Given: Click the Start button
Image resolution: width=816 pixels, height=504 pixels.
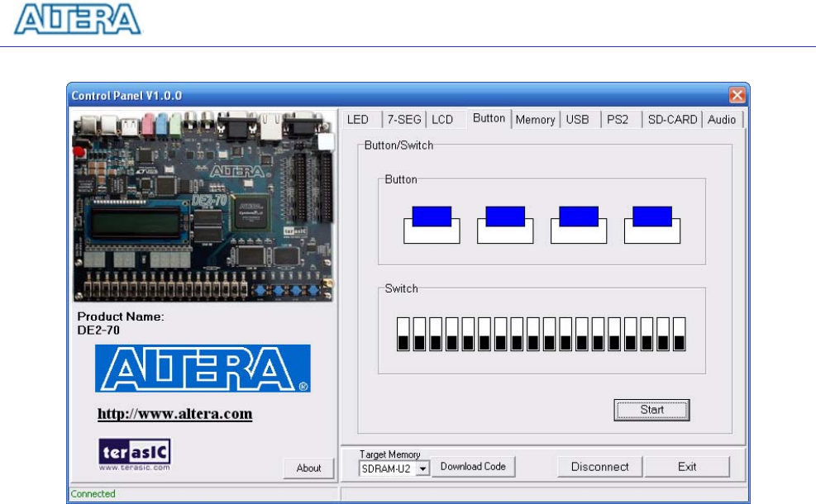Looking at the screenshot, I should [x=651, y=410].
